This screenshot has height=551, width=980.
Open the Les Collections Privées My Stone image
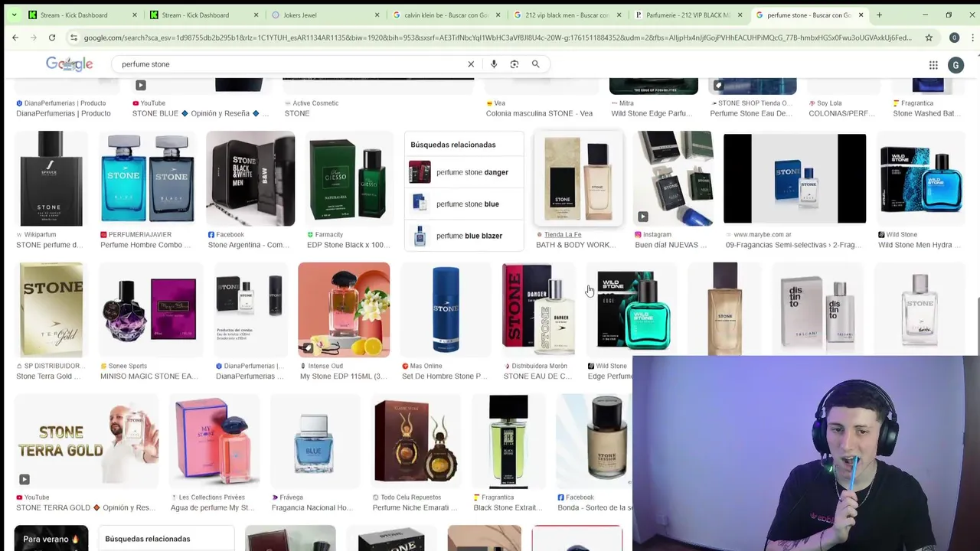(214, 442)
